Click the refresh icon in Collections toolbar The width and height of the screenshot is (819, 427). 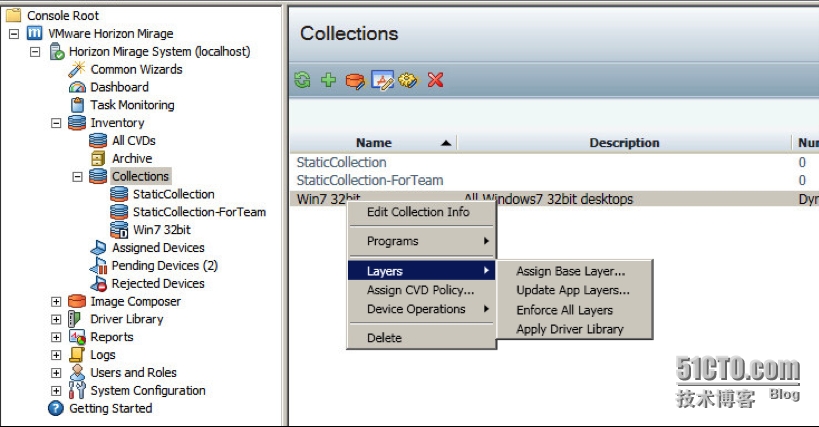click(x=302, y=80)
